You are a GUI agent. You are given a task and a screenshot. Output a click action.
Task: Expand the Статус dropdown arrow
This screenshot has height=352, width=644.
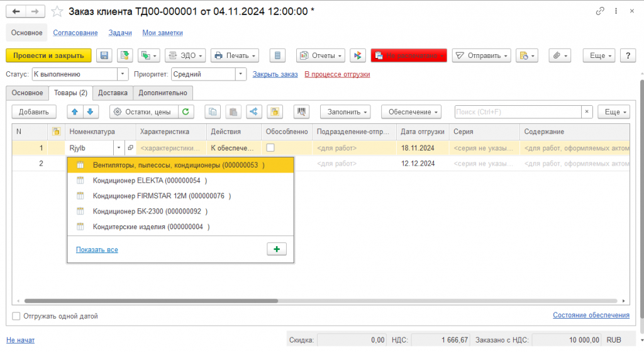(x=123, y=74)
